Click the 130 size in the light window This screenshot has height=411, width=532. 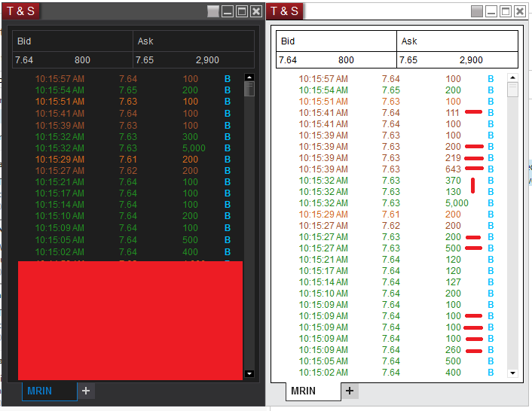[x=454, y=192]
